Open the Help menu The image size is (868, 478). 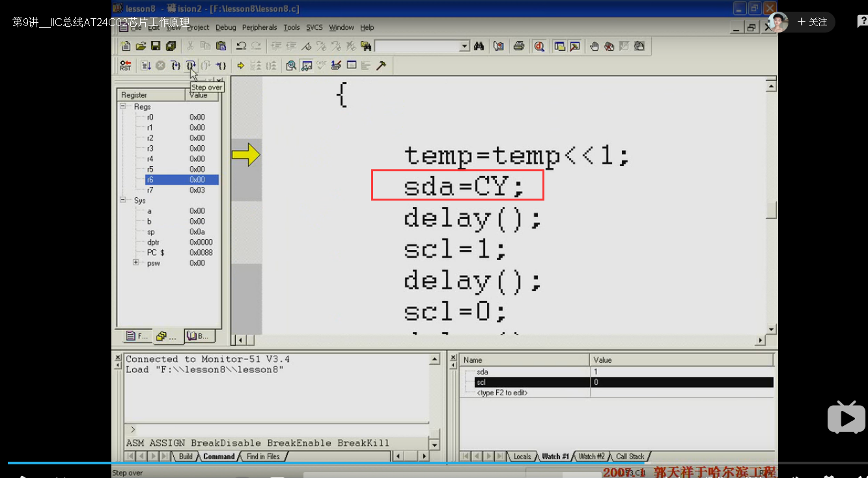(367, 27)
